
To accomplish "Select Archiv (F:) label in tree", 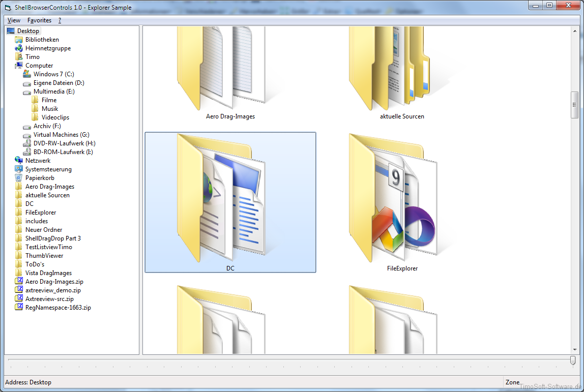I will (47, 126).
